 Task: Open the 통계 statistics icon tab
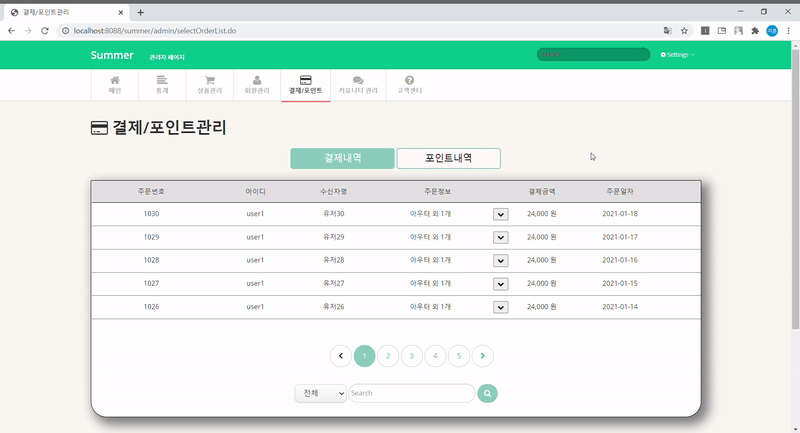162,85
